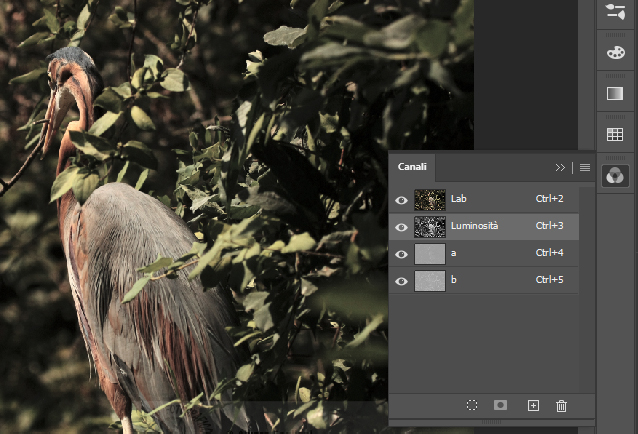Viewport: 638px width, 434px height.
Task: Open the Swatches grid panel icon
Action: 615,134
